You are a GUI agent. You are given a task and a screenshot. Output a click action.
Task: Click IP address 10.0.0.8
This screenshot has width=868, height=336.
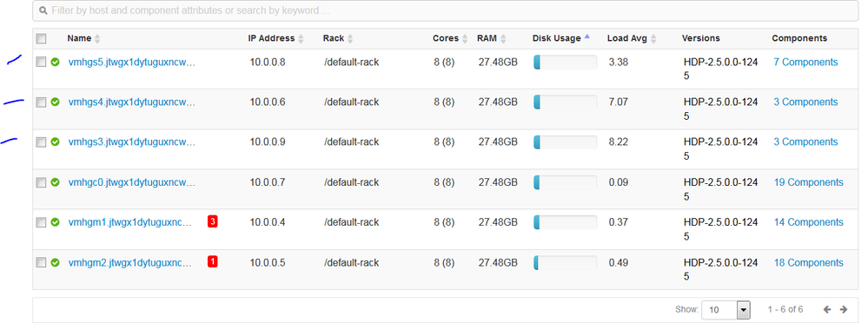coord(268,62)
